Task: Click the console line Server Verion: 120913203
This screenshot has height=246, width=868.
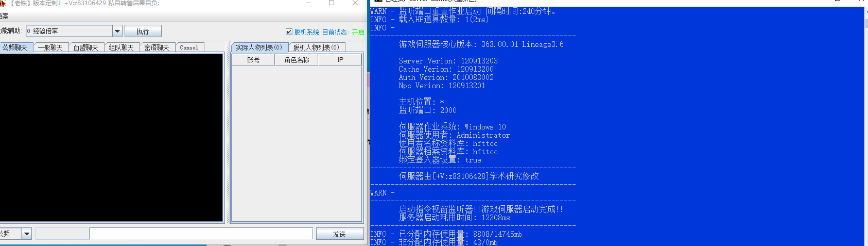Action: point(448,61)
